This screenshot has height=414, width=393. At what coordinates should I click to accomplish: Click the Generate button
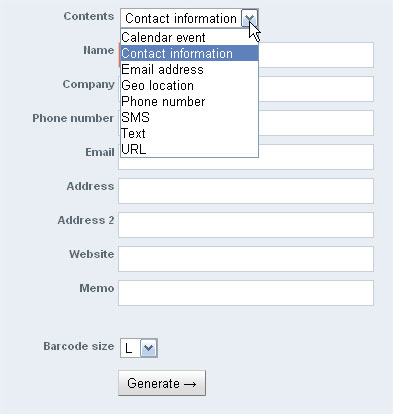tap(162, 383)
